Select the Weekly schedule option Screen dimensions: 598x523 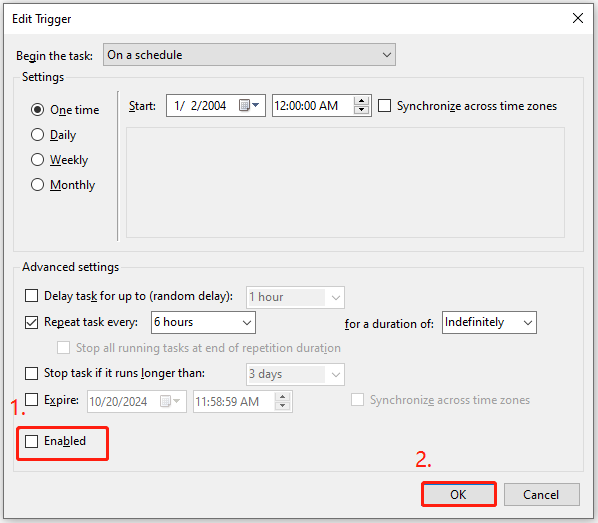[x=37, y=160]
